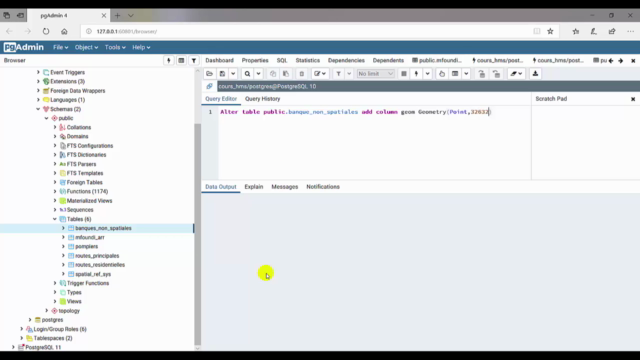Click the Filter funnel icon in query toolbar
640x360 pixels.
338,74
